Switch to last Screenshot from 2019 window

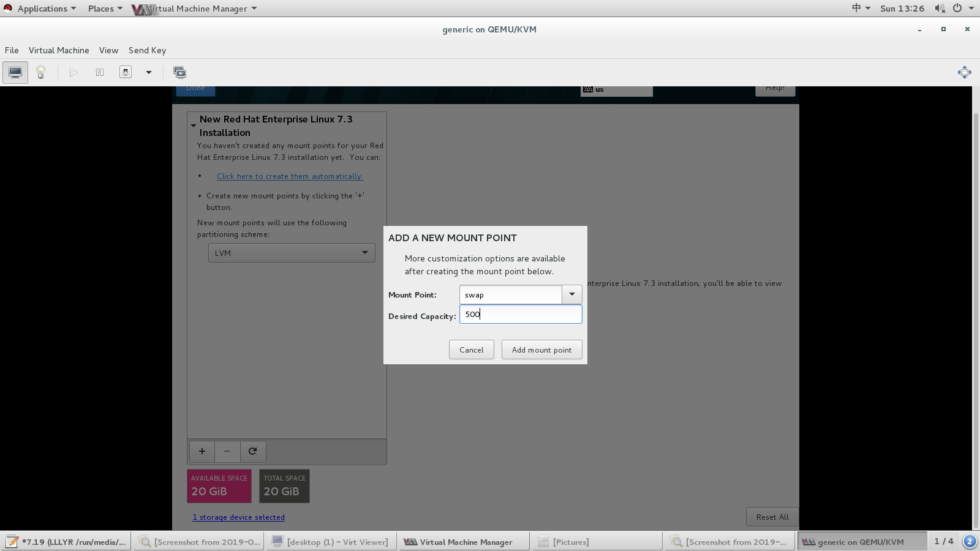pyautogui.click(x=729, y=542)
